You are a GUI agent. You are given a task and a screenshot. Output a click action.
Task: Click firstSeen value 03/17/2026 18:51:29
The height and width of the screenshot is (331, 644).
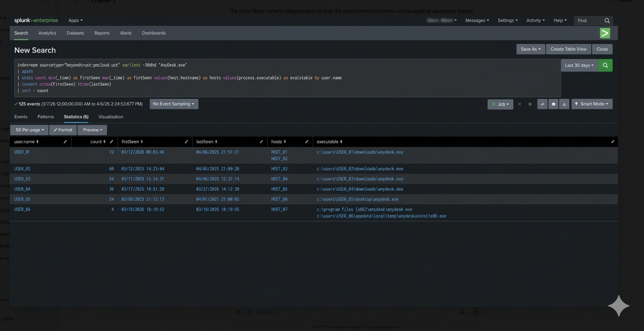click(x=142, y=189)
